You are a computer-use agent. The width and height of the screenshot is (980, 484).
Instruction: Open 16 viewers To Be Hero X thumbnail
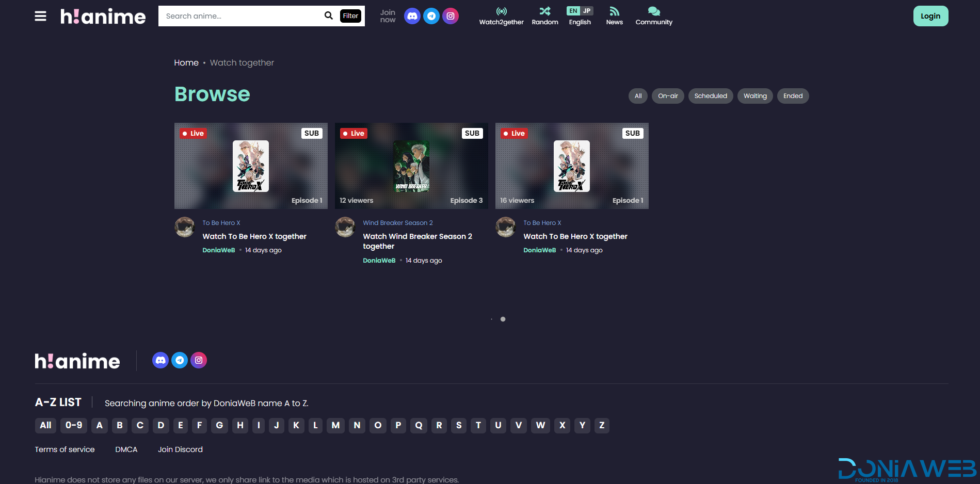pos(572,166)
